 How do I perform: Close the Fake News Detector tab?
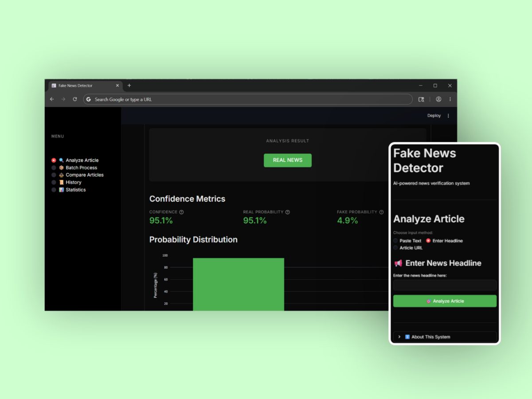point(117,86)
